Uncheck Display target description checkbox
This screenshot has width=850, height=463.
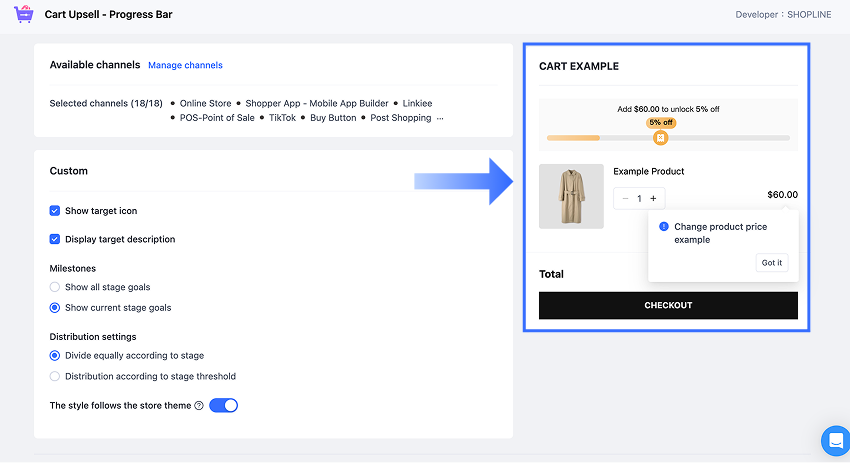click(55, 239)
